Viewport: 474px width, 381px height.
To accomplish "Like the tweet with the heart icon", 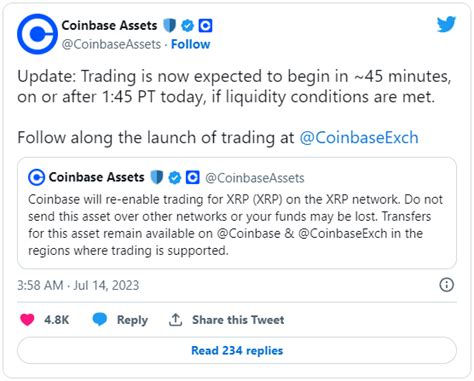I will (27, 319).
